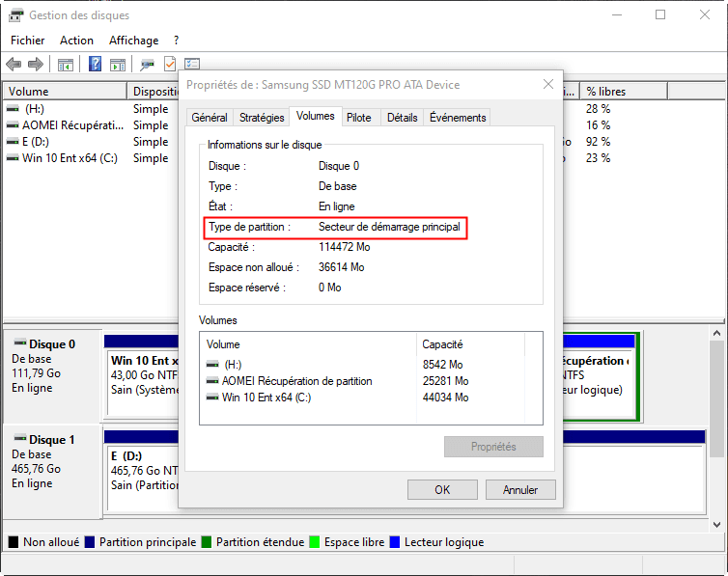
Task: Click the Volume column header in dialog
Action: tap(308, 344)
